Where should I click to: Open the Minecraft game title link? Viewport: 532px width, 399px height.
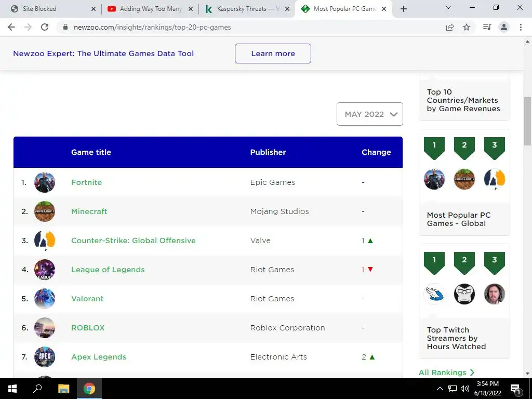(x=89, y=211)
